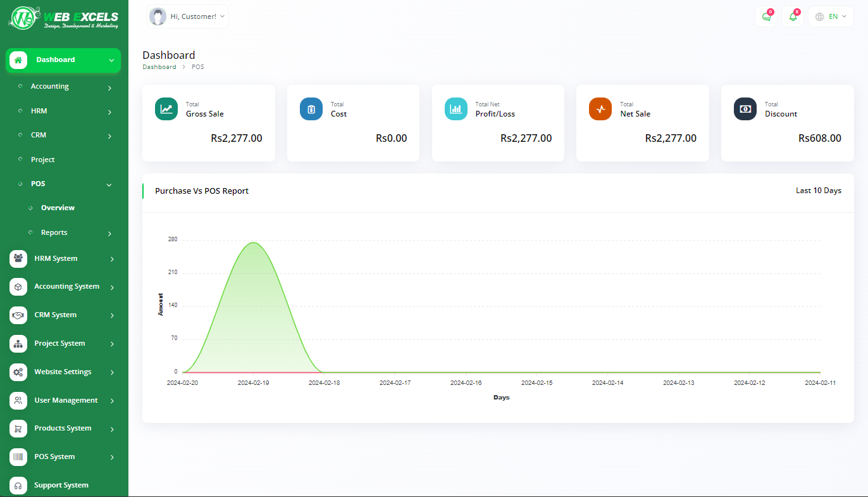Click the Gross Sale Rs2,277.00 value
Image resolution: width=868 pixels, height=497 pixels.
[x=237, y=138]
